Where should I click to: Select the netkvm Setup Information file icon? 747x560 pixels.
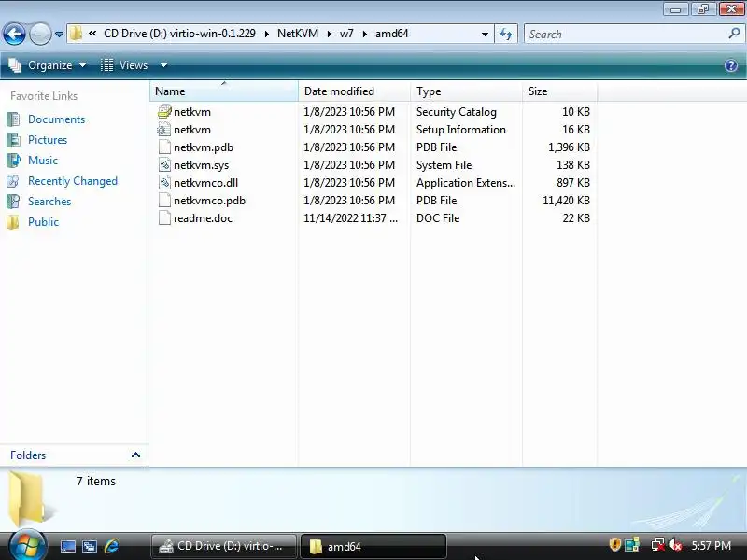coord(164,130)
